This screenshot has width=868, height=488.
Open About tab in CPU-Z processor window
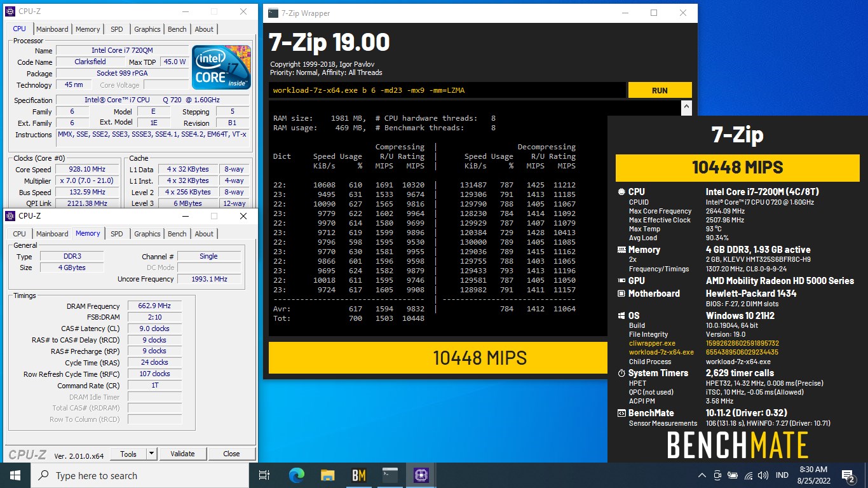point(204,29)
